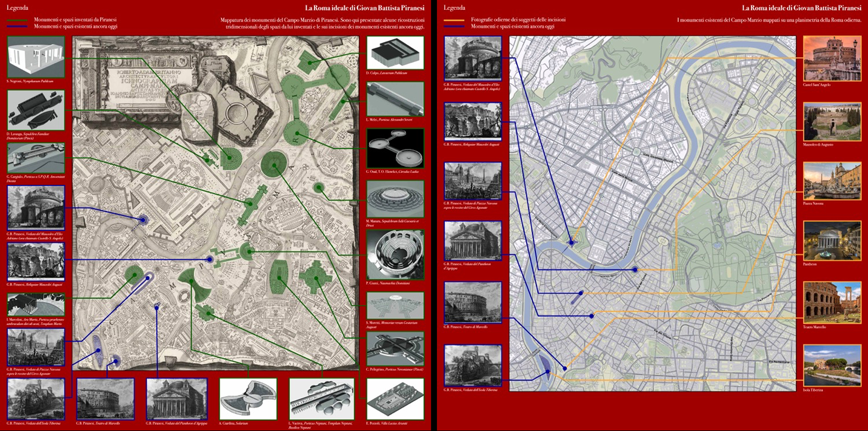Click the left panel title 'La Roma ideale di Giovan Battista Piranesi'
The width and height of the screenshot is (868, 431).
pyautogui.click(x=364, y=8)
